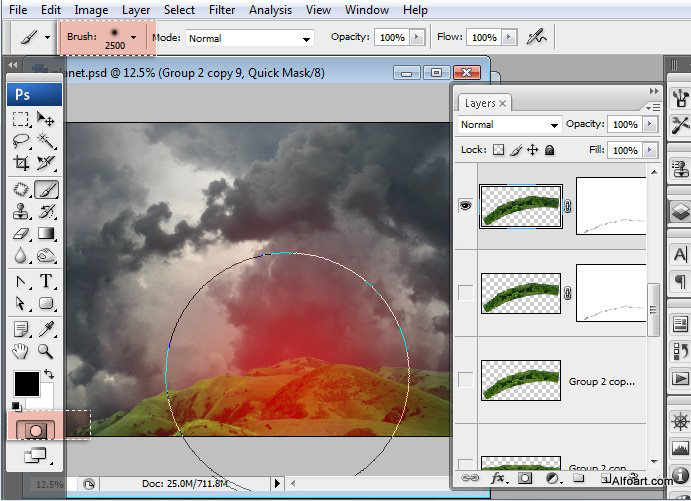Click the Opacity field in options bar
This screenshot has height=501, width=691.
pyautogui.click(x=391, y=37)
